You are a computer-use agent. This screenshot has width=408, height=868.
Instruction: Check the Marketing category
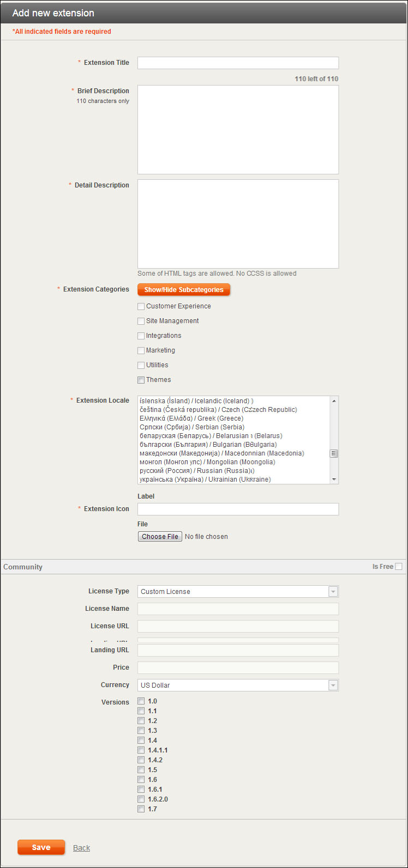[x=141, y=351]
